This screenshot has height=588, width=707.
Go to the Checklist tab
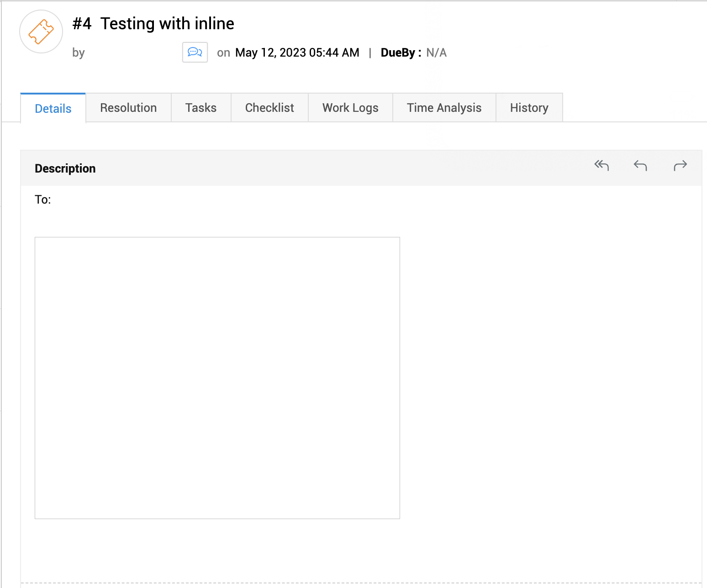point(269,108)
